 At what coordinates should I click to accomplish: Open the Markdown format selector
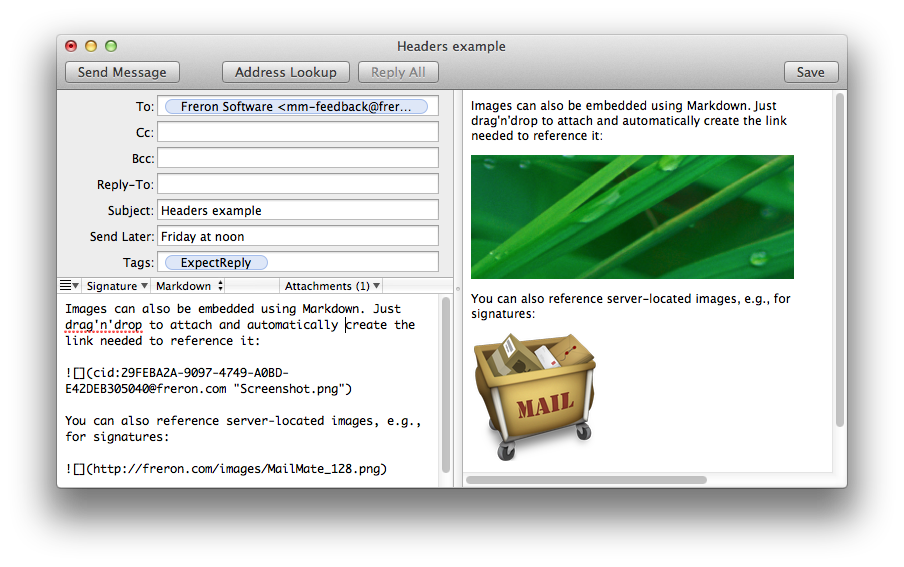click(190, 286)
